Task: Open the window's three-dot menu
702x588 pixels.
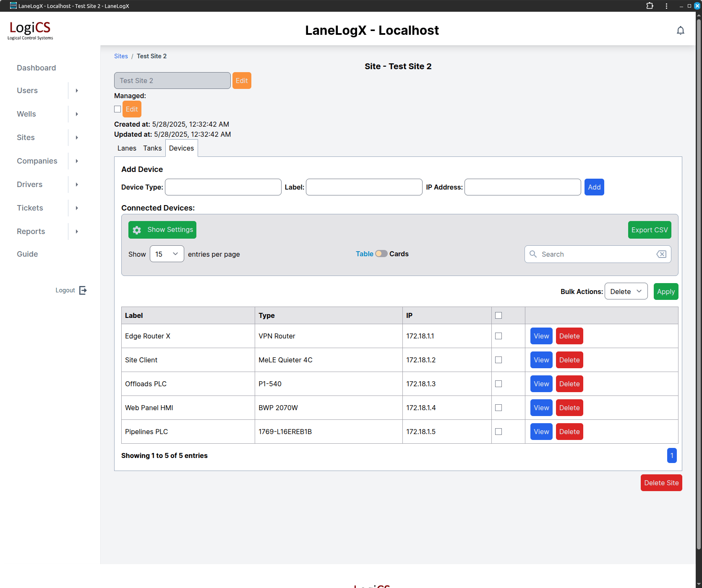Action: 666,6
